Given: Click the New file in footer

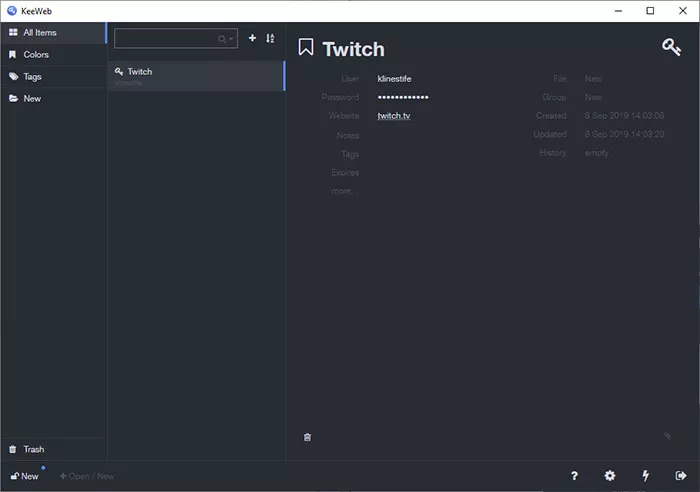Looking at the screenshot, I should [25, 476].
